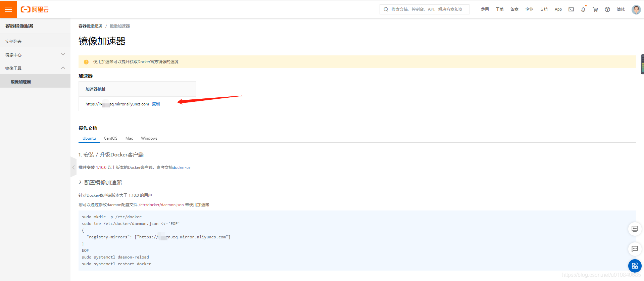Image resolution: width=644 pixels, height=281 pixels.
Task: Click the registry-mirrors line in code block
Action: pos(158,237)
